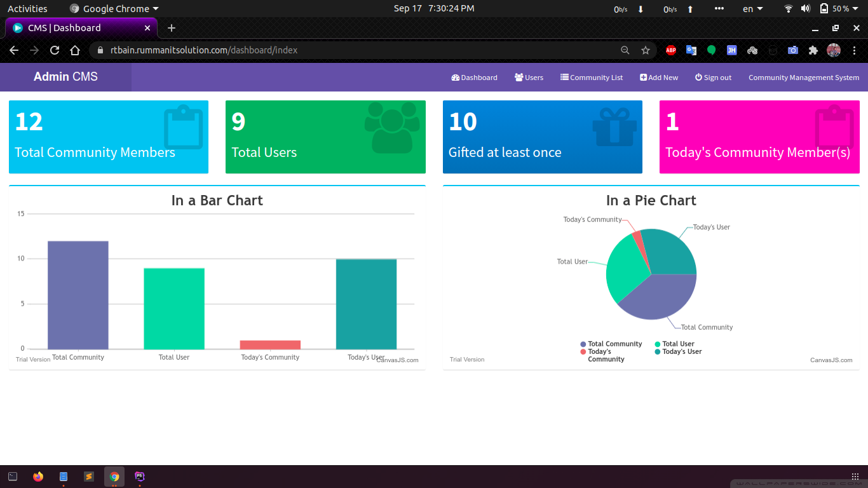
Task: Open the Chrome Extensions puzzle icon
Action: [813, 50]
